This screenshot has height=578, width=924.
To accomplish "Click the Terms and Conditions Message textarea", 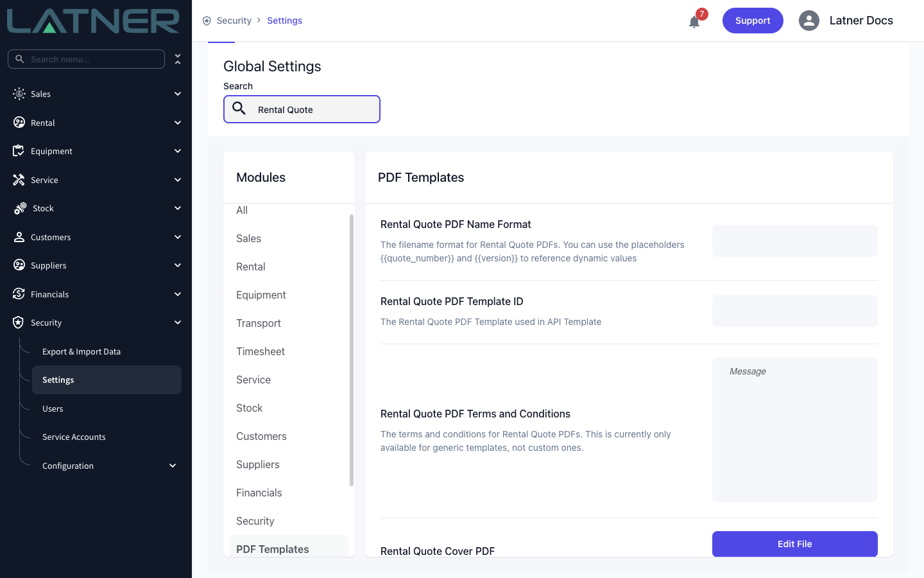I will [x=795, y=430].
